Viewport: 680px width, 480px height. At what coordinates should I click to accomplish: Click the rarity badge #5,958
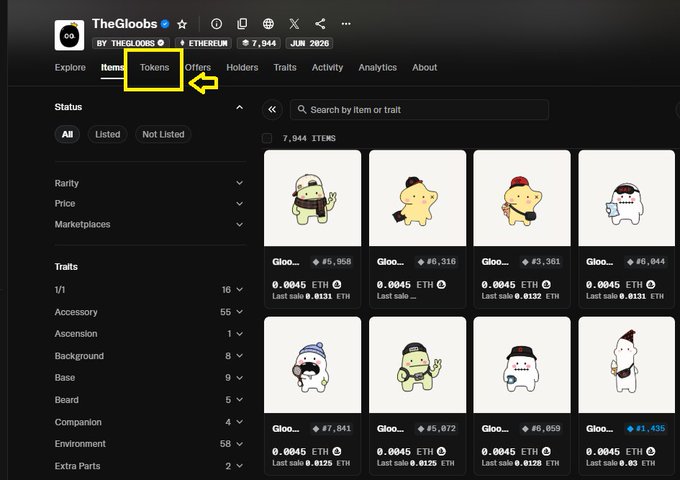coord(332,262)
